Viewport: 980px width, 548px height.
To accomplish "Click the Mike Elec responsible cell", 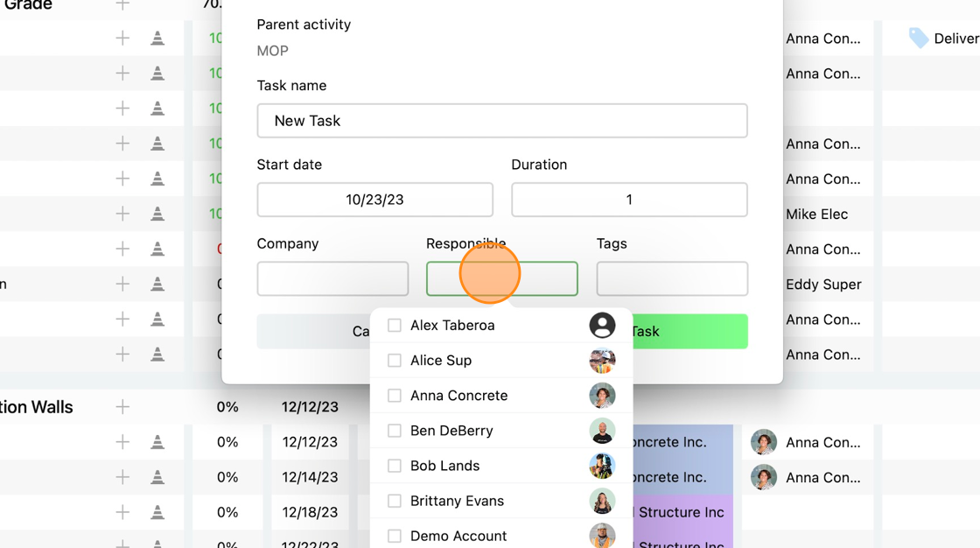I will tap(817, 214).
